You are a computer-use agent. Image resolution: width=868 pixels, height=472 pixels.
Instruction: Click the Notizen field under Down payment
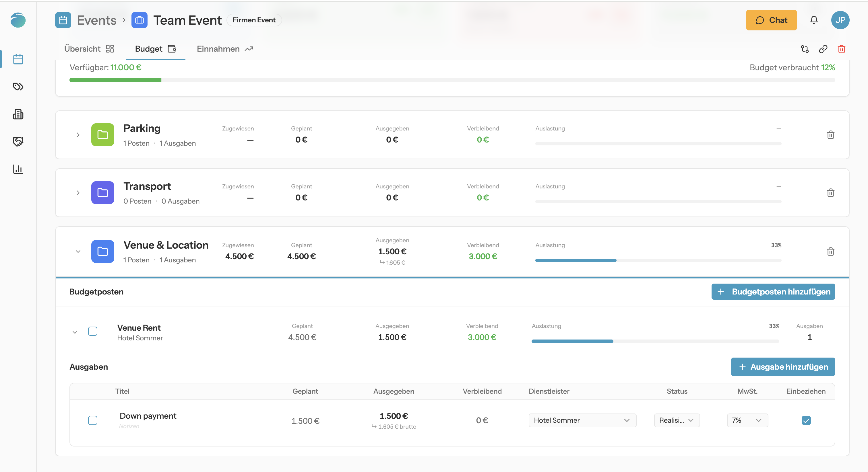129,426
